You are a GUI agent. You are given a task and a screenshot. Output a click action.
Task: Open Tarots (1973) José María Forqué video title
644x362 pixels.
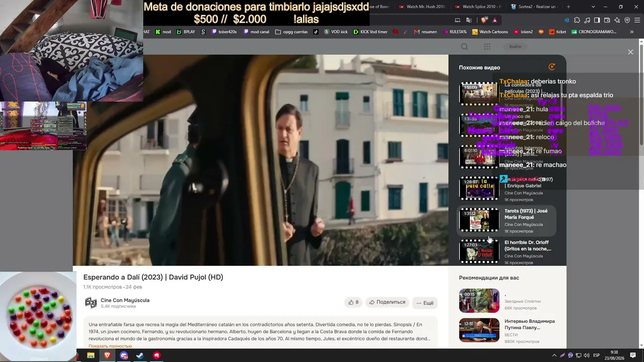(x=526, y=214)
